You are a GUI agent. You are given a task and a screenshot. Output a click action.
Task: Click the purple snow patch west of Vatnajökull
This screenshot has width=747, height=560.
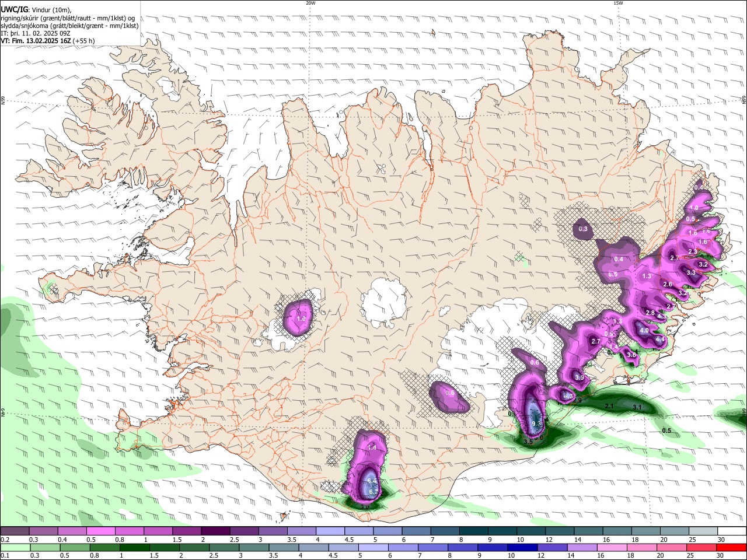449,397
